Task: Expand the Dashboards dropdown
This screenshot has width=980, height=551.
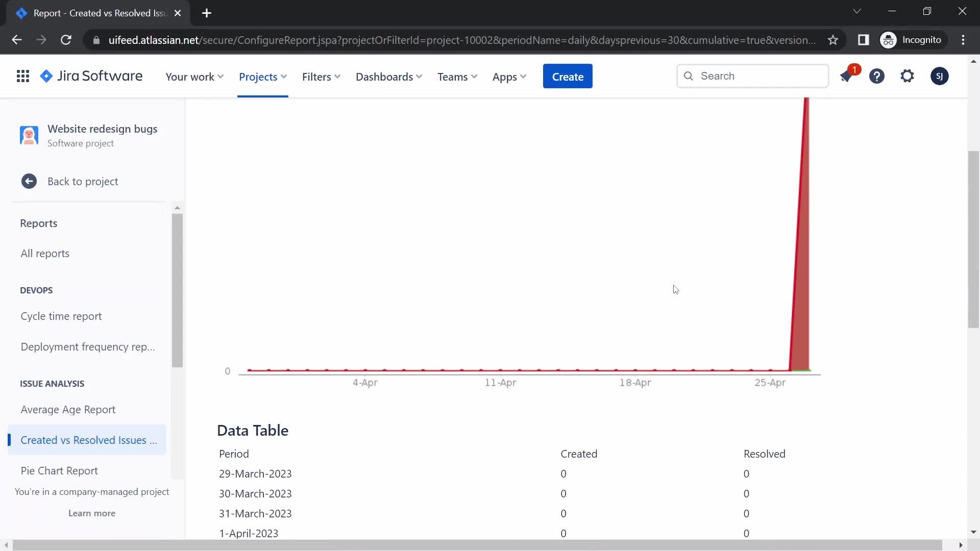Action: coord(389,77)
